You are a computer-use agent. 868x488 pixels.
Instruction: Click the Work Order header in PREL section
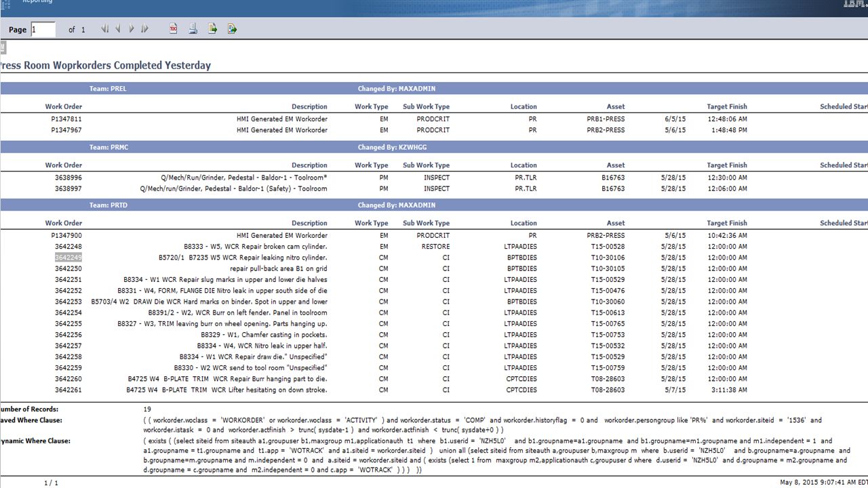64,106
